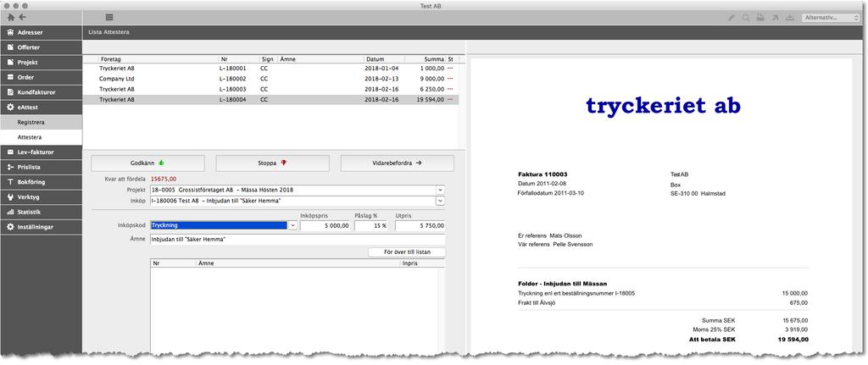Select the Attestera sub-item under eAttest
Viewport: 868px width, 365px height.
41,136
